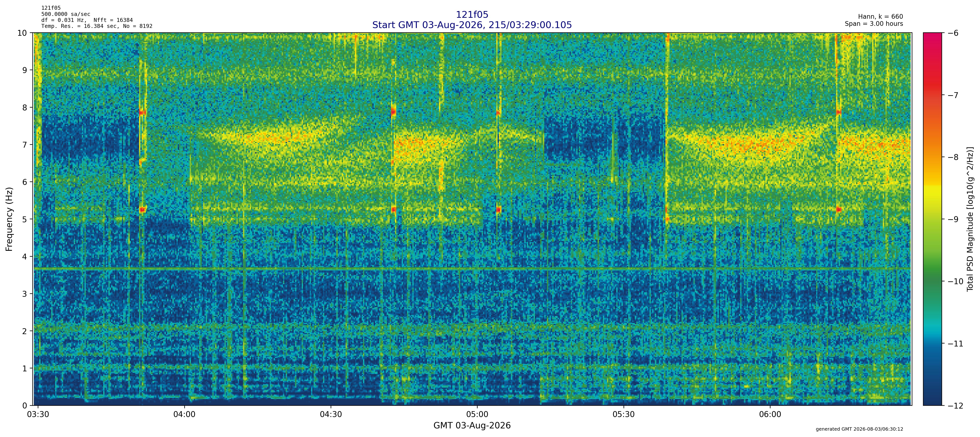The image size is (980, 437).
Task: Click the colorbar tick label "−8"
Action: point(953,157)
